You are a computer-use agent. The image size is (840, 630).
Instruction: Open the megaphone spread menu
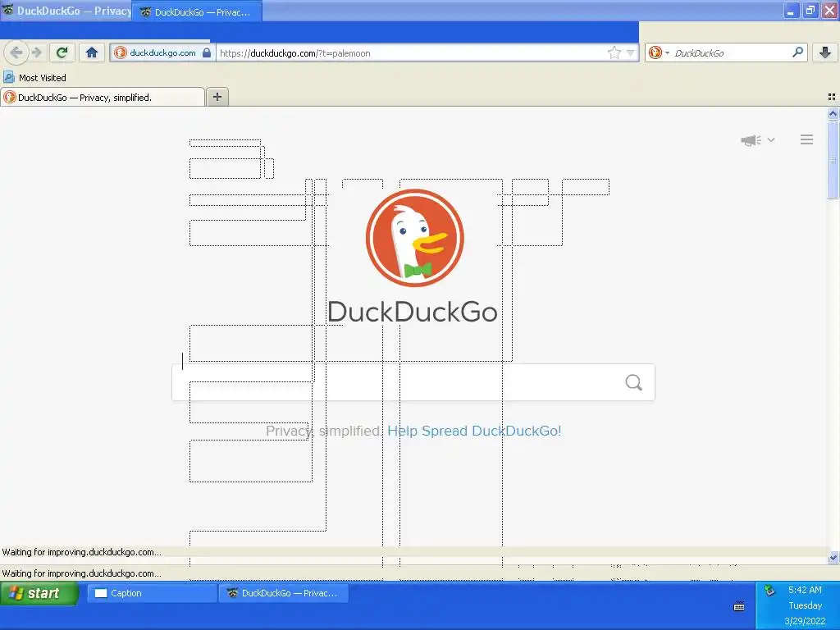[757, 139]
